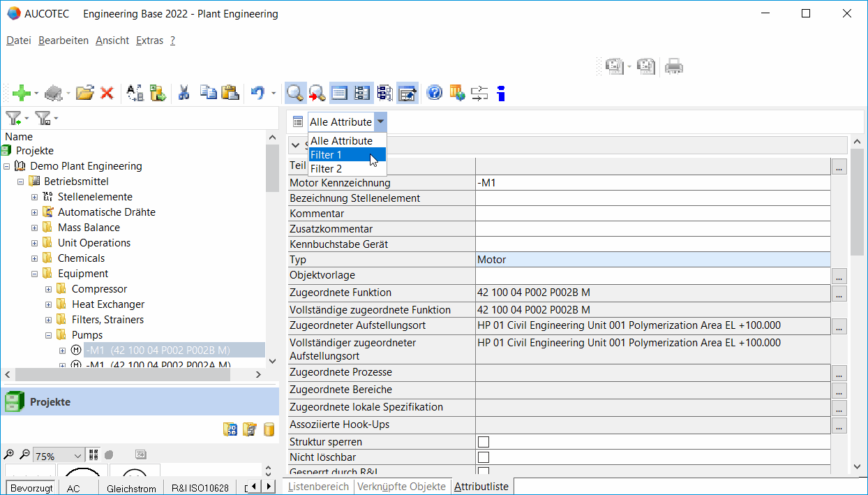Image resolution: width=868 pixels, height=495 pixels.
Task: Click the ellipsis button for Objektvorlage
Action: tap(839, 276)
